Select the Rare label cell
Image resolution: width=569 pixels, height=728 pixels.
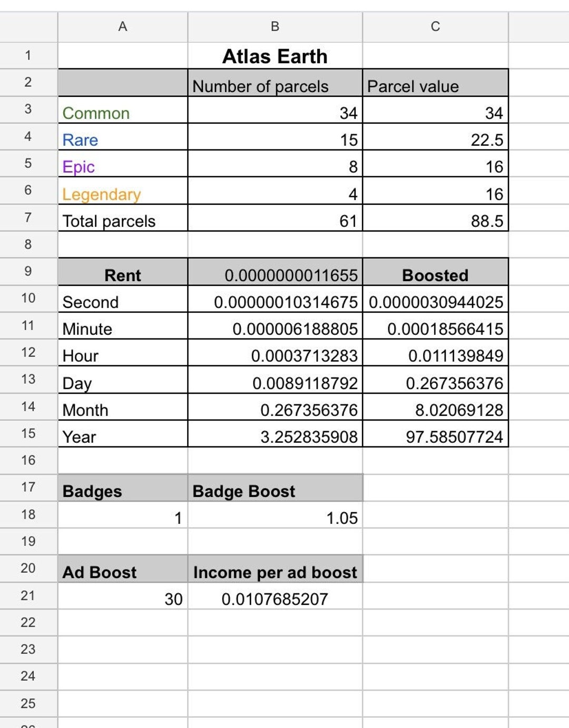[123, 137]
